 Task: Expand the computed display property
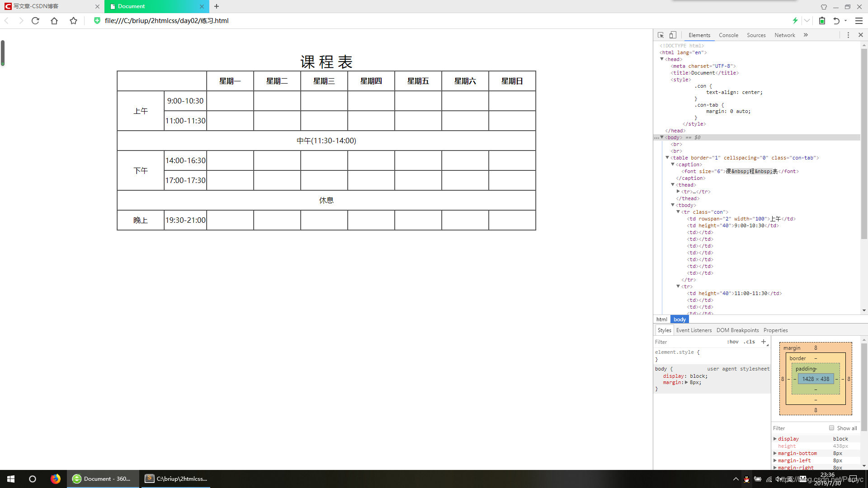(775, 439)
